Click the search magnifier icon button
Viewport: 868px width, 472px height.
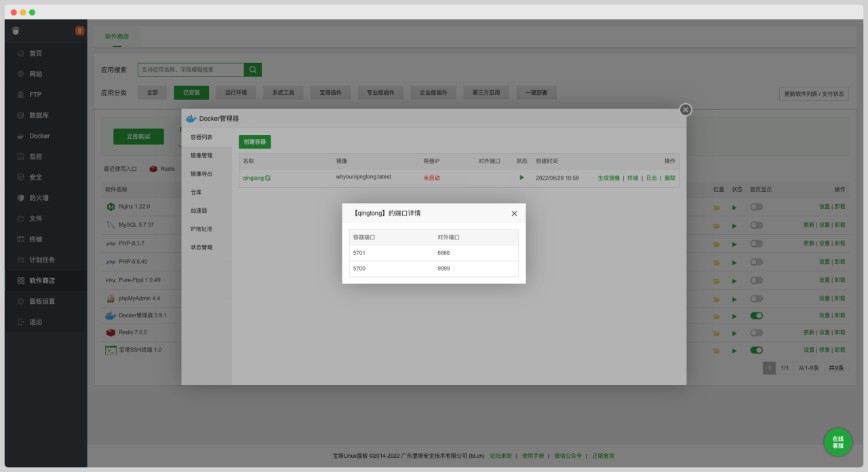pyautogui.click(x=253, y=70)
